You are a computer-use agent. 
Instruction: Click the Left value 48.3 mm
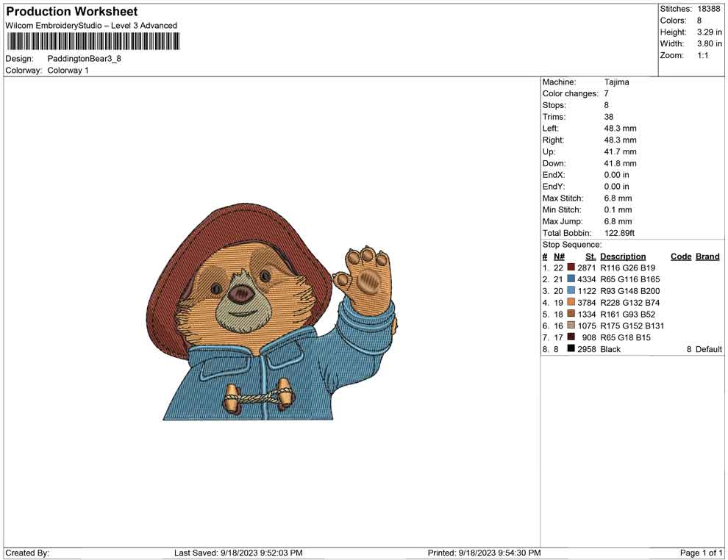pyautogui.click(x=621, y=129)
